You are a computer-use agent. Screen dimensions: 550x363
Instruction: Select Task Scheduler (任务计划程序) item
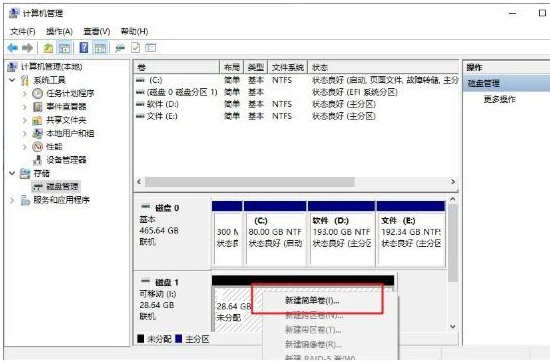click(x=70, y=93)
